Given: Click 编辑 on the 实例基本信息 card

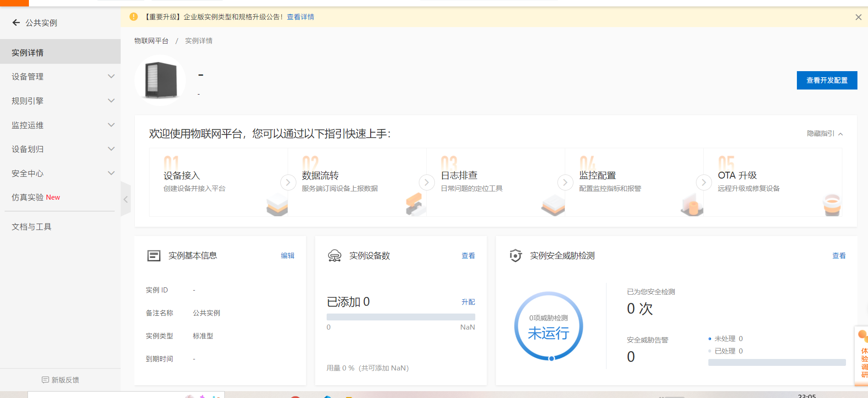Looking at the screenshot, I should [x=288, y=256].
